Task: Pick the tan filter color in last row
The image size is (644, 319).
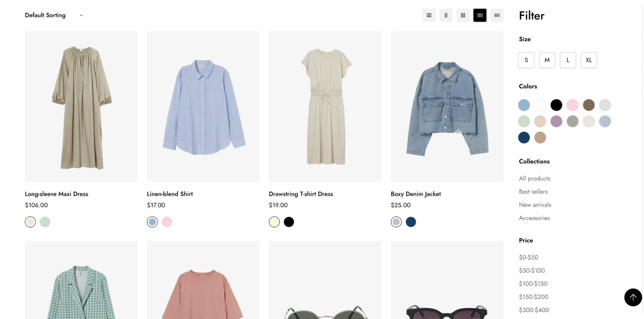Action: [540, 137]
